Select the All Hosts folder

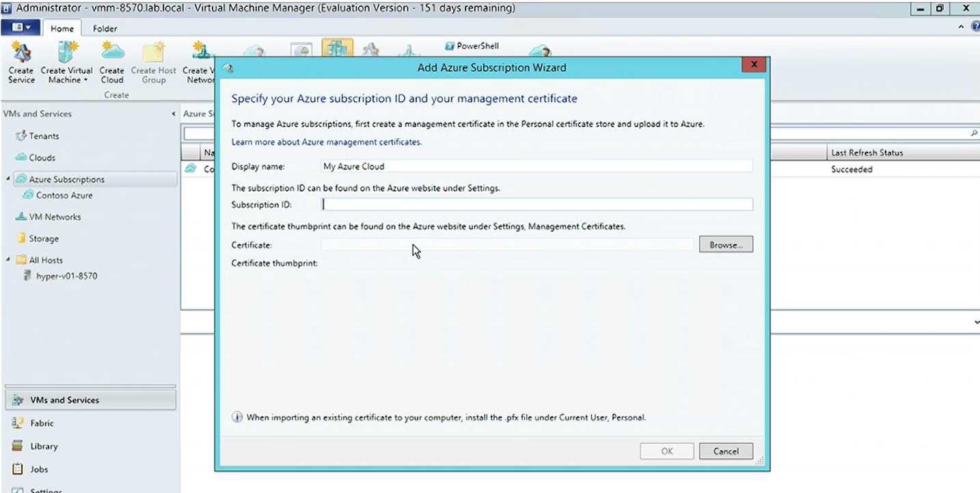[46, 261]
